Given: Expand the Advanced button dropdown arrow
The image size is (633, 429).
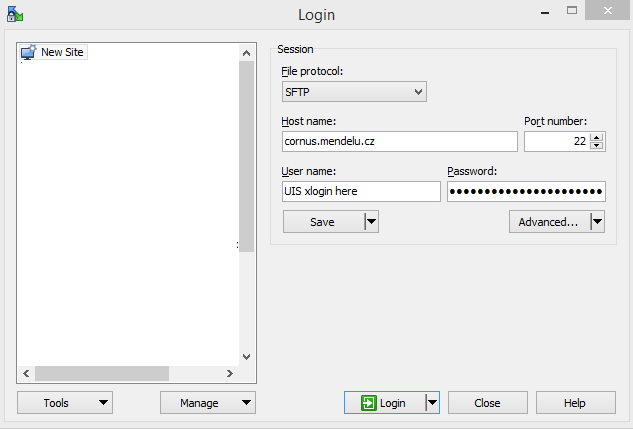Looking at the screenshot, I should click(x=597, y=222).
